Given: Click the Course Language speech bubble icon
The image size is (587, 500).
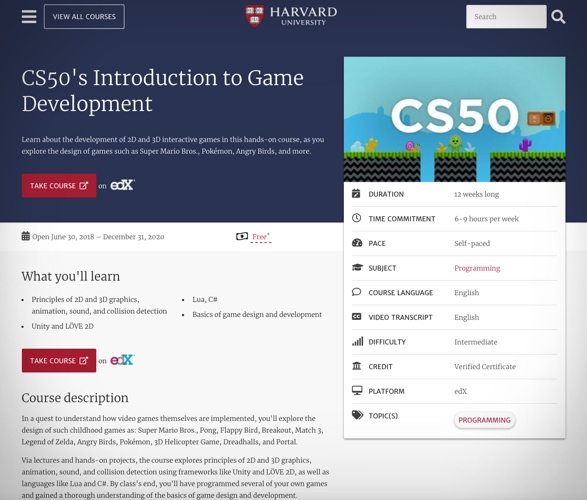Looking at the screenshot, I should click(x=356, y=292).
